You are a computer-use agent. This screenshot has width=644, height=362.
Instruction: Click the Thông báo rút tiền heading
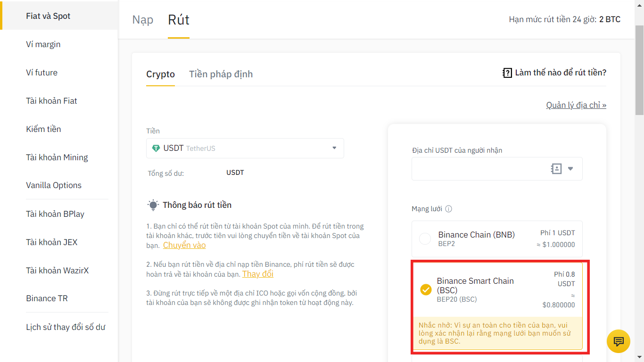point(197,205)
